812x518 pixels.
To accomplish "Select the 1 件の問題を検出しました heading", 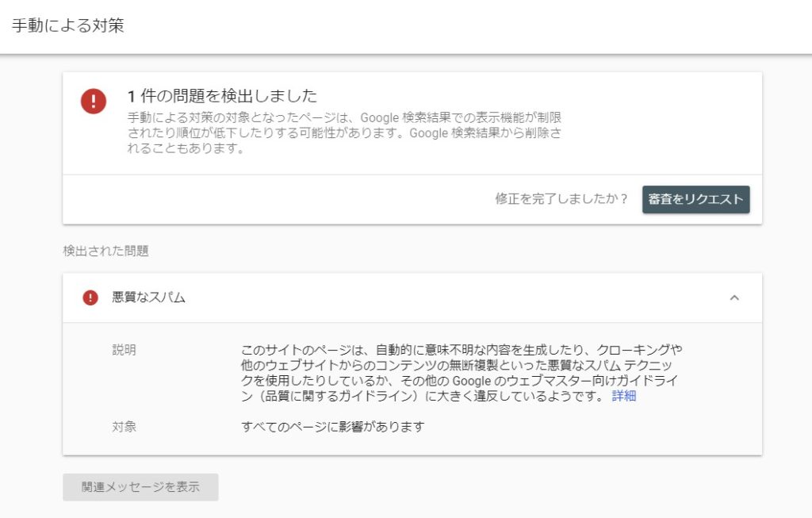I will (222, 97).
